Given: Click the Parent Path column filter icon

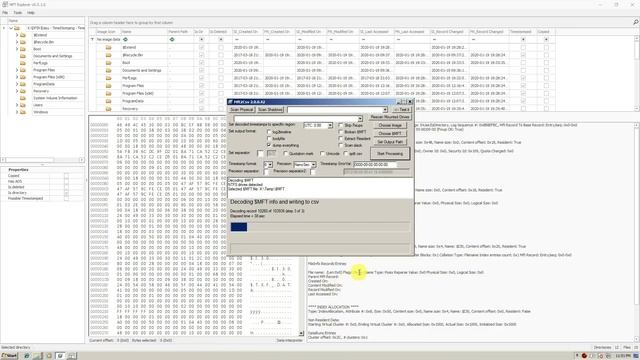Looking at the screenshot, I should pyautogui.click(x=172, y=40).
